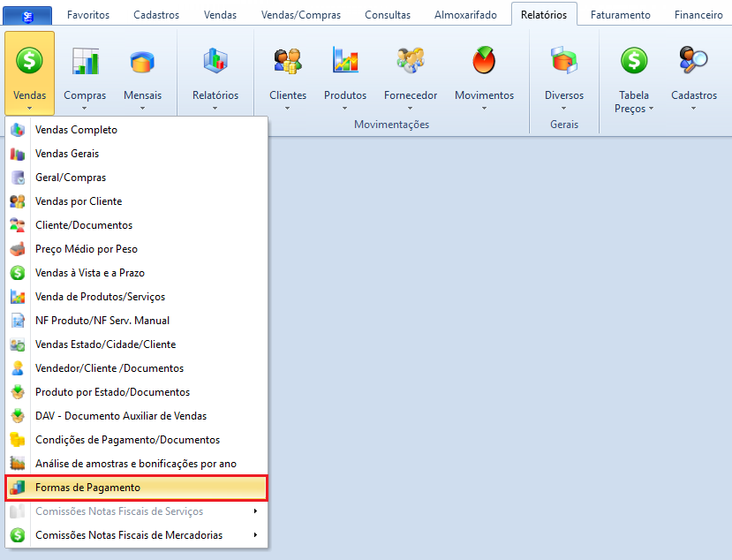
Task: Select Vendas à Vista e a Prazo
Action: pos(90,273)
